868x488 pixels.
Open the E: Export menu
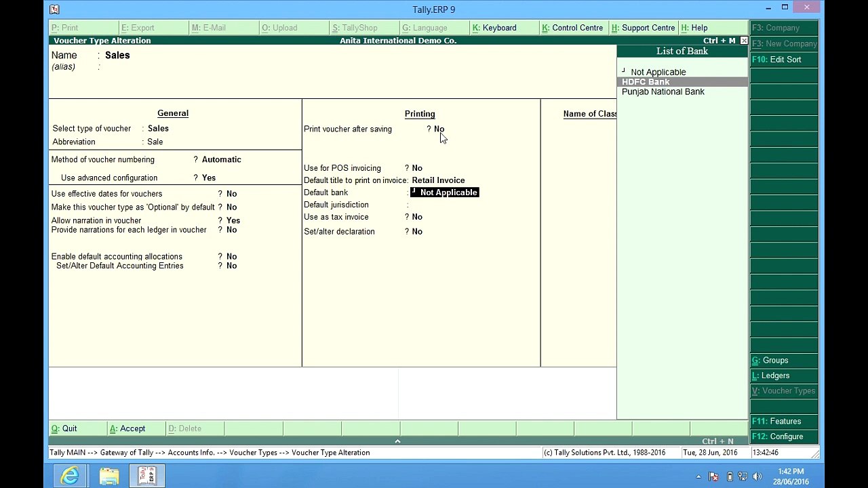point(153,28)
